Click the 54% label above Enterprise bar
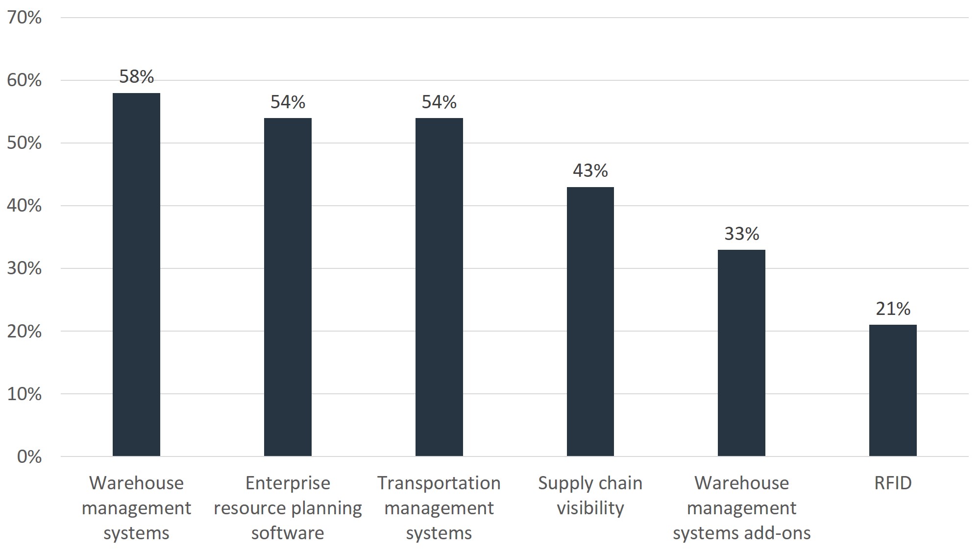The width and height of the screenshot is (980, 551). click(x=288, y=102)
